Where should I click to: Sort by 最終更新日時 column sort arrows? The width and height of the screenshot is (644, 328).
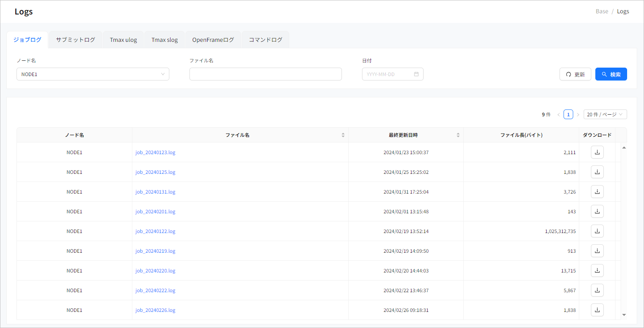458,135
